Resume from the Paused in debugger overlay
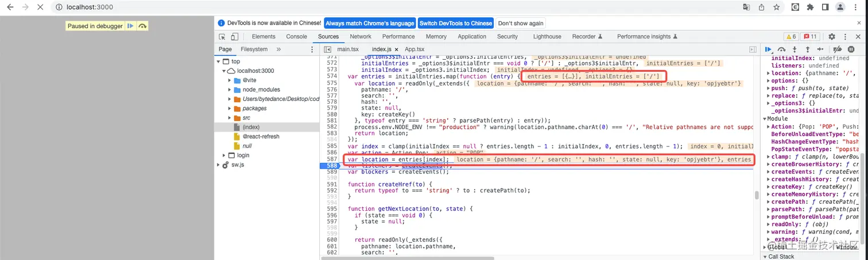Screen dimensions: 868x260 click(x=131, y=26)
